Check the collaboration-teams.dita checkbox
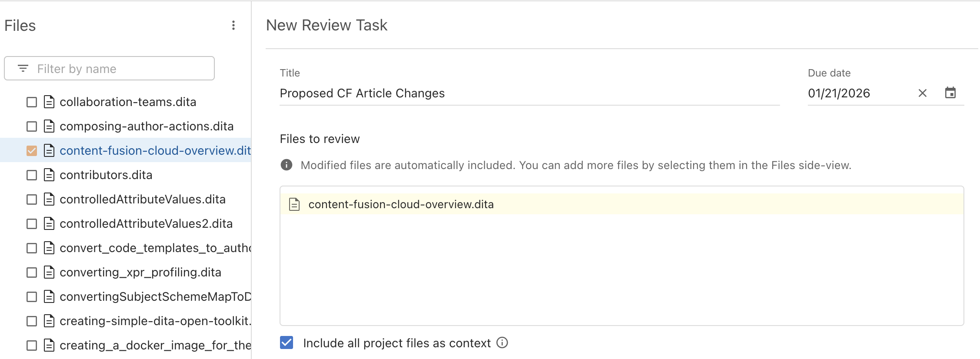980x359 pixels. 32,102
